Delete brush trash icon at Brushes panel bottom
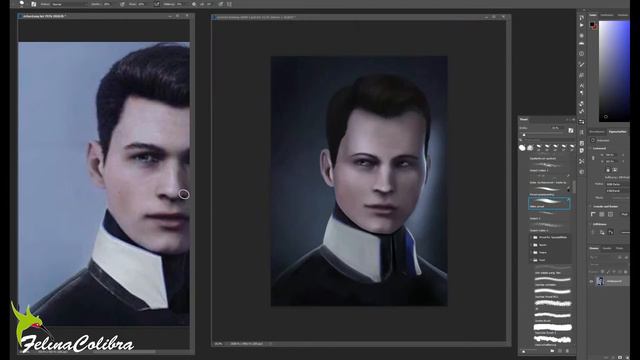Screen dimensions: 640x360 tap(567, 351)
